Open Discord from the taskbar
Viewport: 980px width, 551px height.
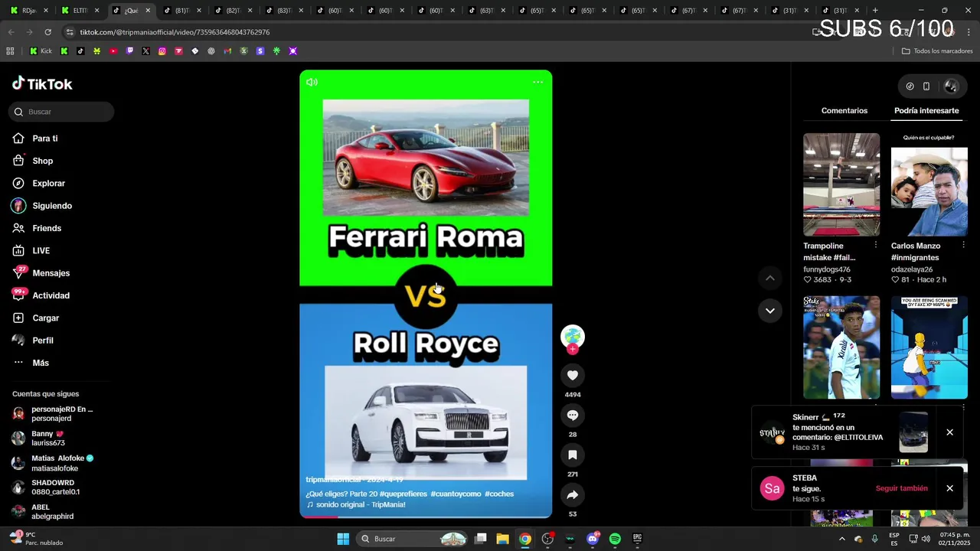(x=593, y=539)
